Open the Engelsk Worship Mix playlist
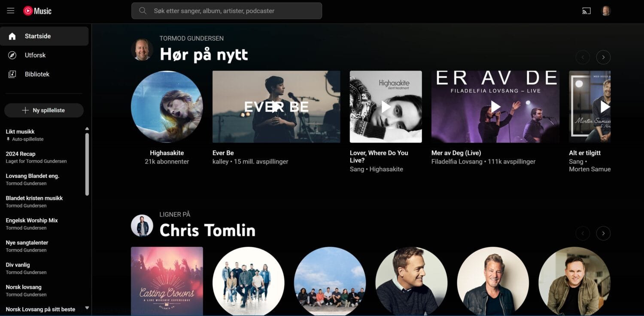This screenshot has width=644, height=316. tap(32, 220)
